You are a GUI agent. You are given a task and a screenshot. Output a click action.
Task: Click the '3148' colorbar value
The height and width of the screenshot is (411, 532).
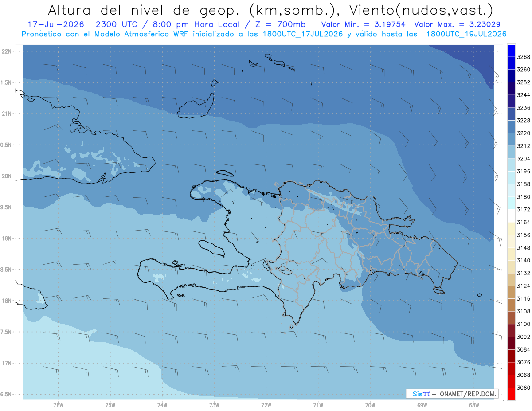pyautogui.click(x=524, y=247)
